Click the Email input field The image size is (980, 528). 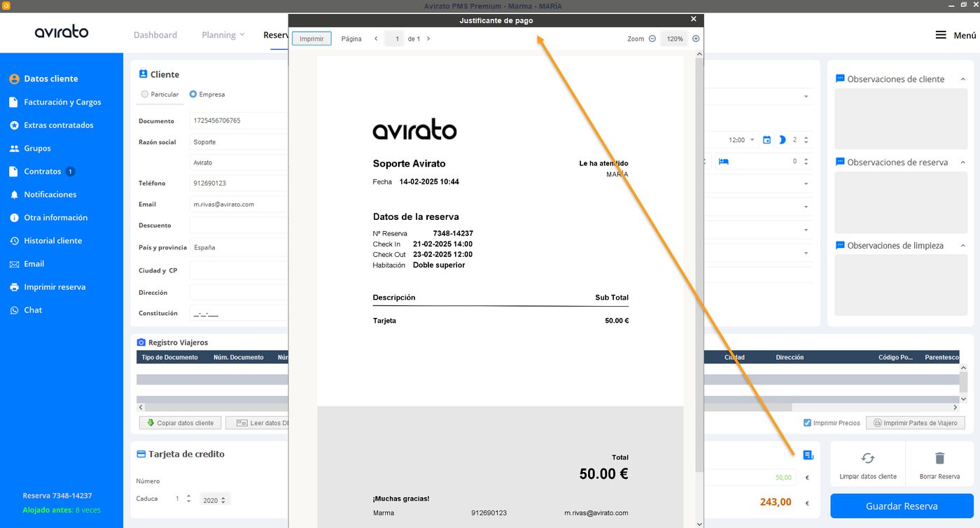pyautogui.click(x=239, y=204)
